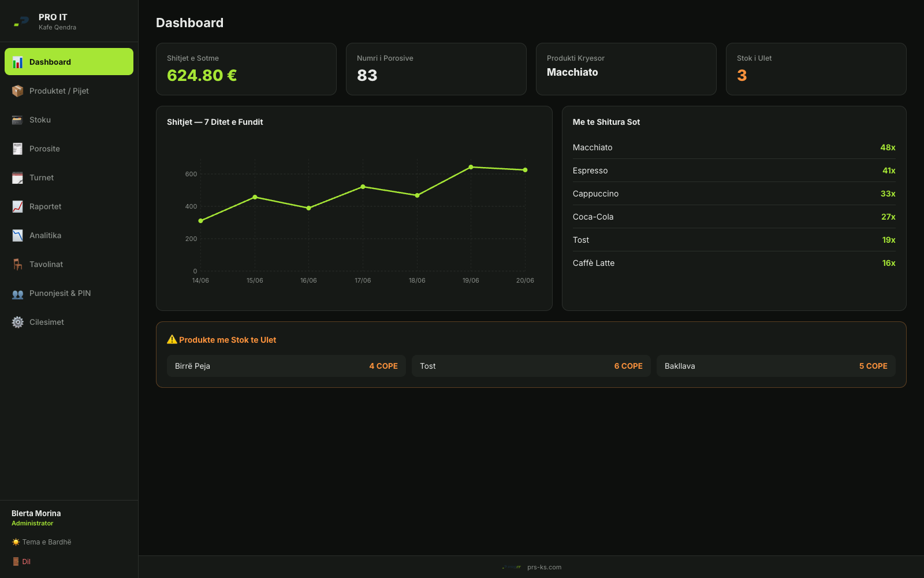Open the Porosite menu entry
924x578 pixels.
(69, 149)
